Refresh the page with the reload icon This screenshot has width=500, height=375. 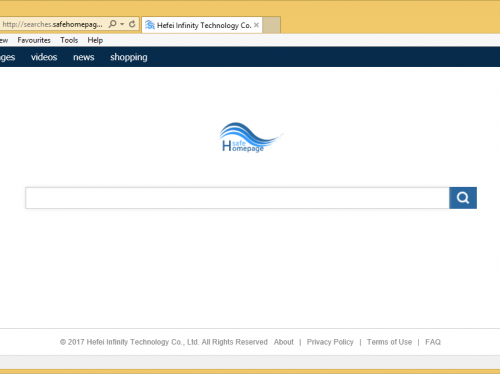(x=132, y=24)
